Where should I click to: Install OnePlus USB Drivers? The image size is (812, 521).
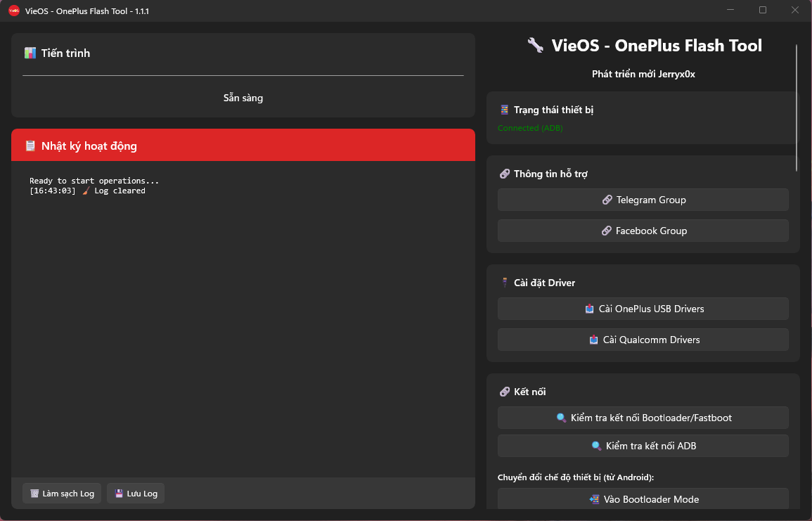[643, 309]
